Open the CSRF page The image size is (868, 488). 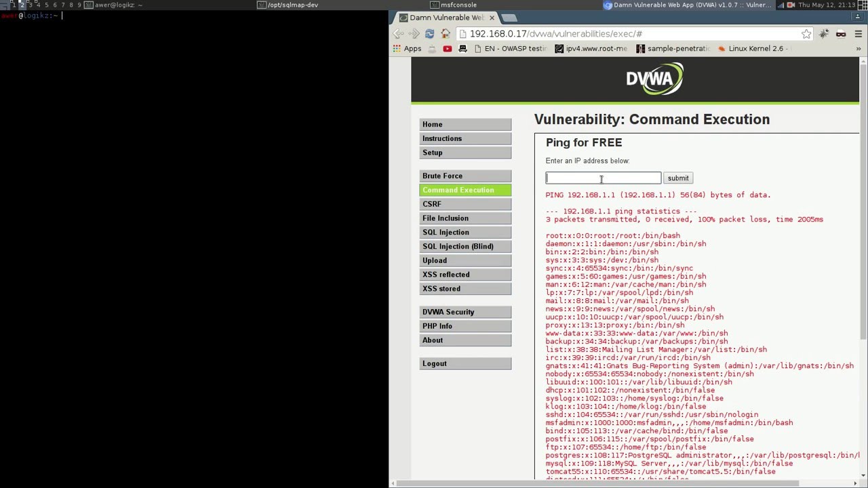[x=465, y=204]
